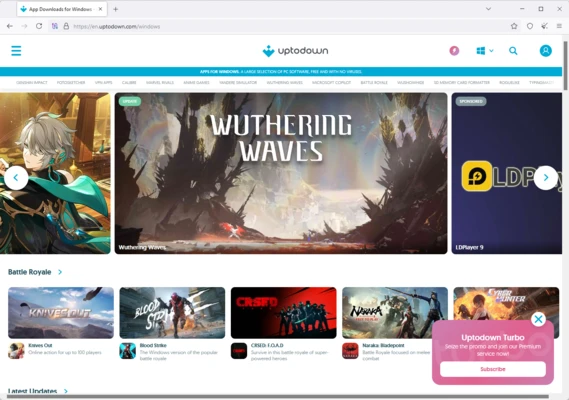Click the Naraka: Bladepoint app icon
The width and height of the screenshot is (569, 400).
click(x=351, y=351)
